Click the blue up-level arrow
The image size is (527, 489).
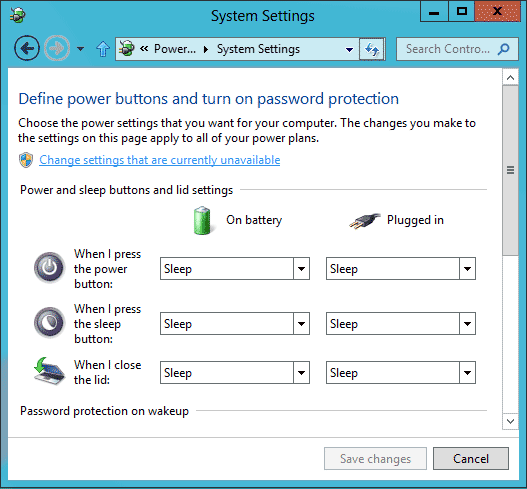103,49
